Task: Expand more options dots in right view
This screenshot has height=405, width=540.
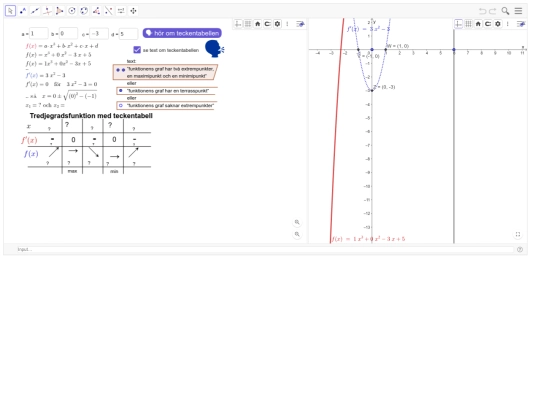Action: tap(508, 24)
